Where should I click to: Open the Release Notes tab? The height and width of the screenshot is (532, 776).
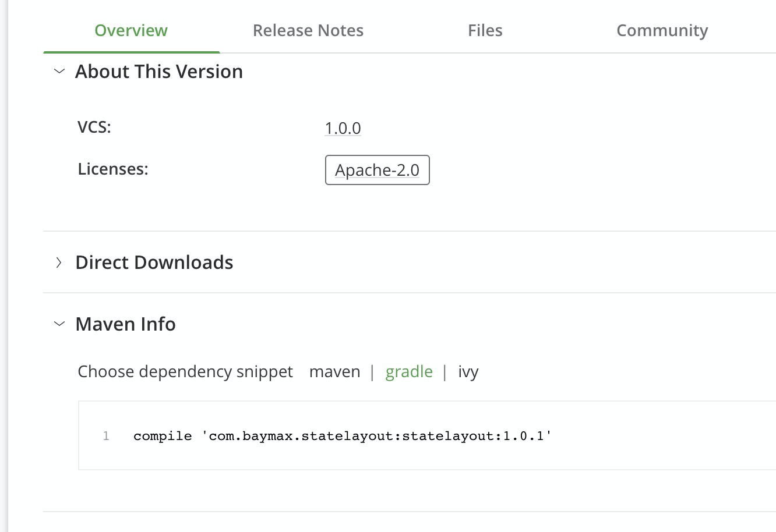coord(308,30)
